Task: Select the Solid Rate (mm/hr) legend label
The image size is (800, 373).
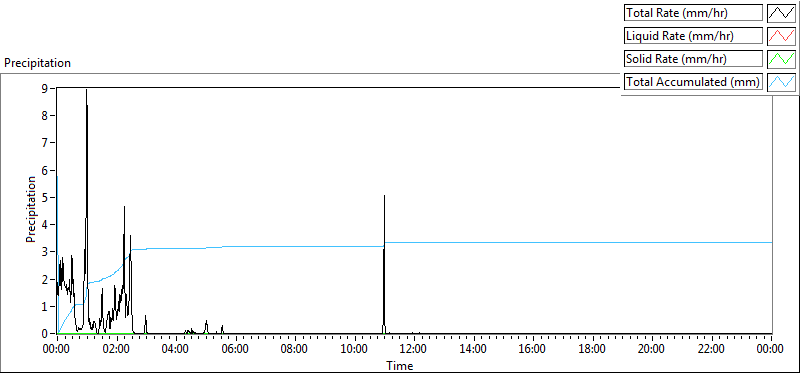Action: [693, 59]
